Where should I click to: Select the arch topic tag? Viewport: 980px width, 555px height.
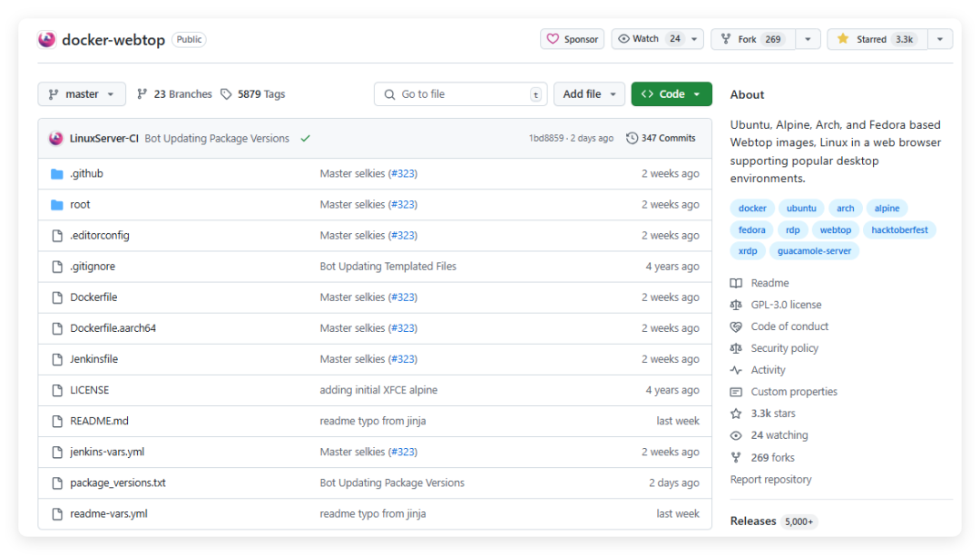[x=845, y=209]
